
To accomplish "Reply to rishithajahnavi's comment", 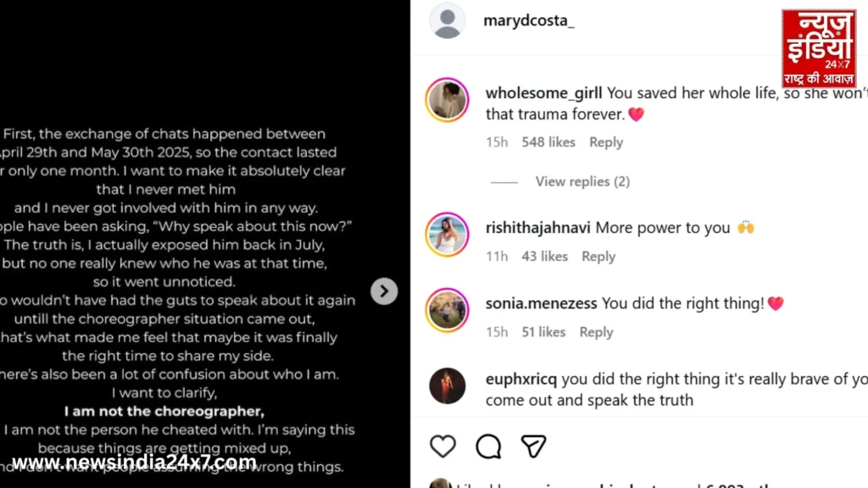I will click(x=598, y=257).
